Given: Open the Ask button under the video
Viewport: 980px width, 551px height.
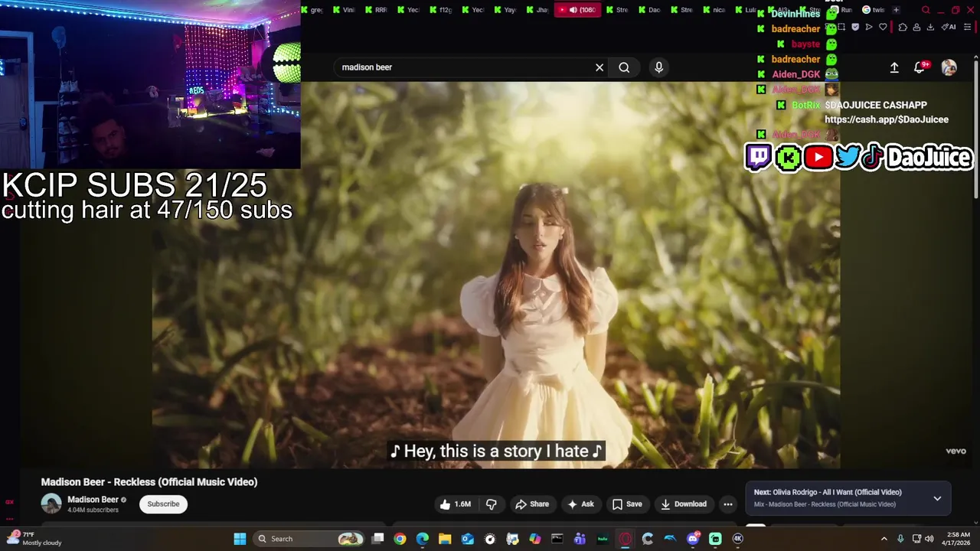Looking at the screenshot, I should pos(580,504).
